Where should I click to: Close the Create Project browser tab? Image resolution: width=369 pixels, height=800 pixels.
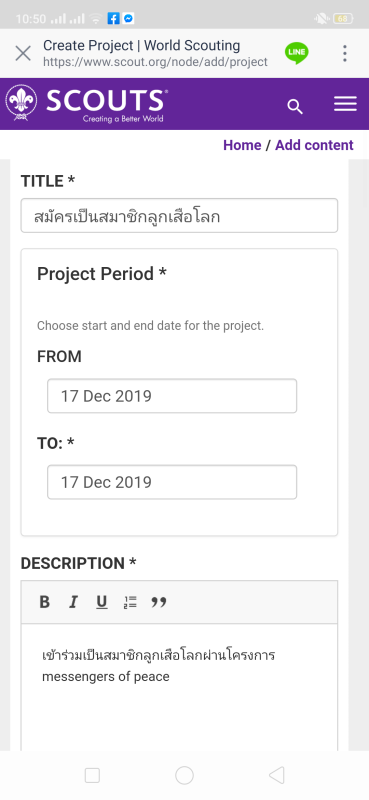[x=23, y=53]
